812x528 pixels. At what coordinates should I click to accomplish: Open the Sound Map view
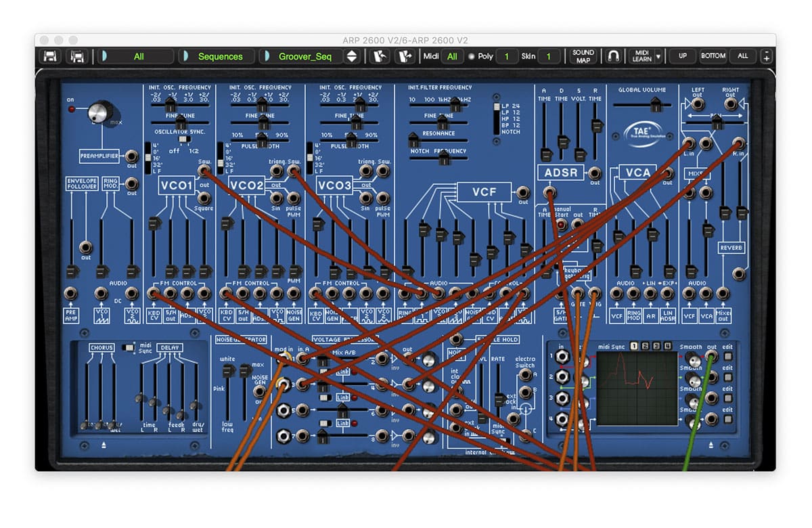(x=583, y=56)
